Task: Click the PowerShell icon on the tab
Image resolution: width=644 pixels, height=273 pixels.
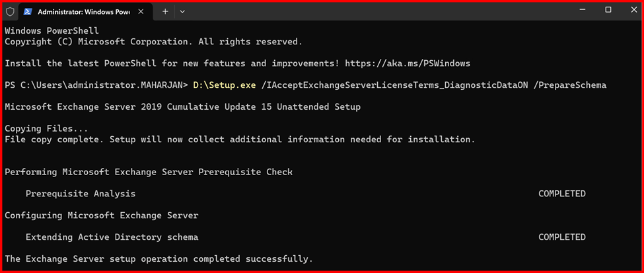Action: [28, 12]
